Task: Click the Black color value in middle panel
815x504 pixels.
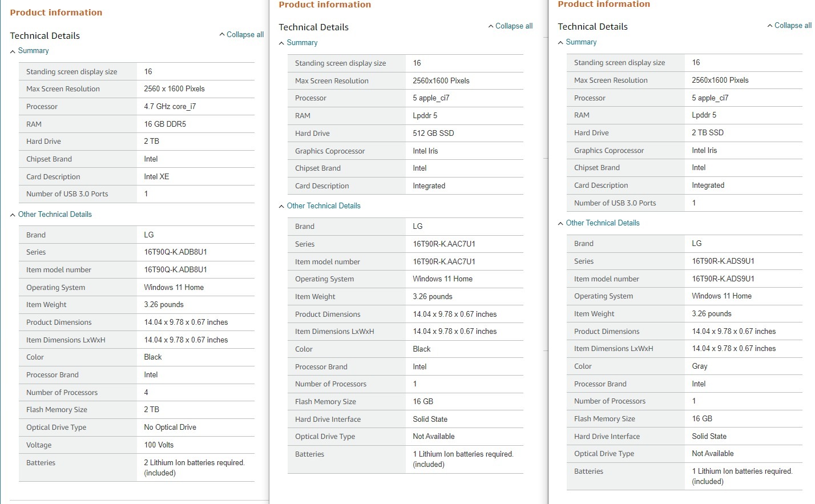Action: [x=422, y=349]
